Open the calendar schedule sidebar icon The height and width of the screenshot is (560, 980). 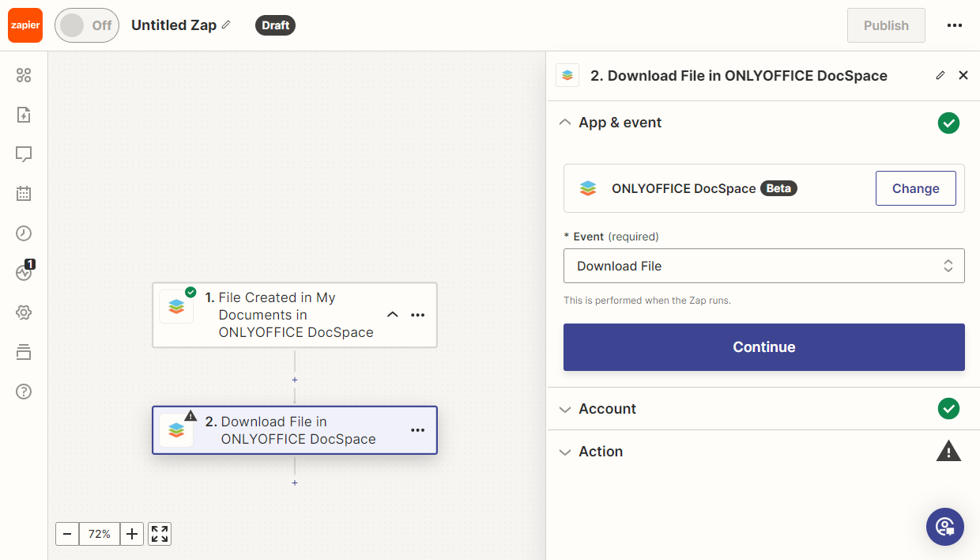tap(24, 194)
